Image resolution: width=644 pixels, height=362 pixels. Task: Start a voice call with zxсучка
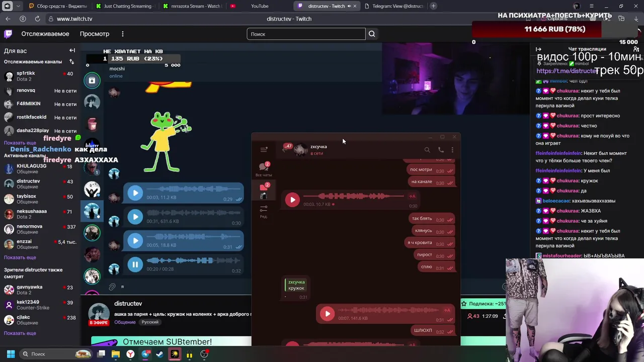441,149
